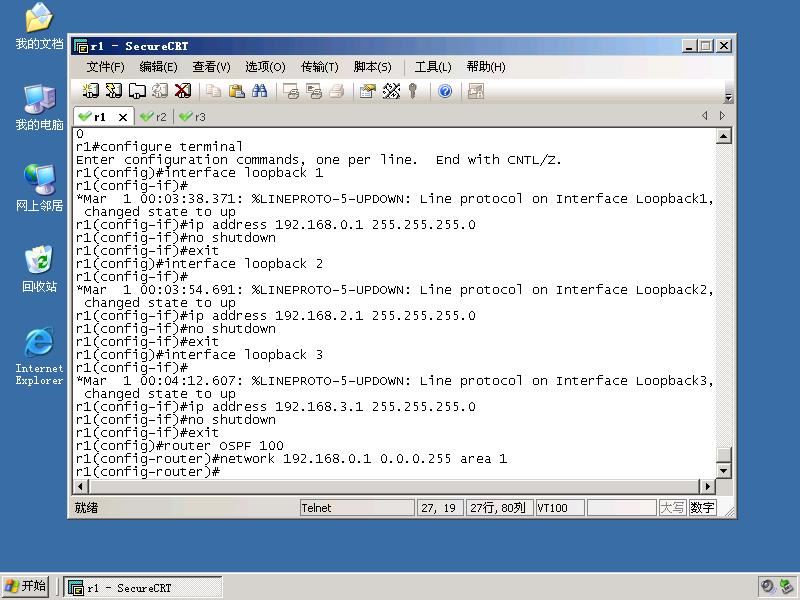Click the horizontal scrollbar right arrow
The width and height of the screenshot is (800, 600).
(x=707, y=486)
